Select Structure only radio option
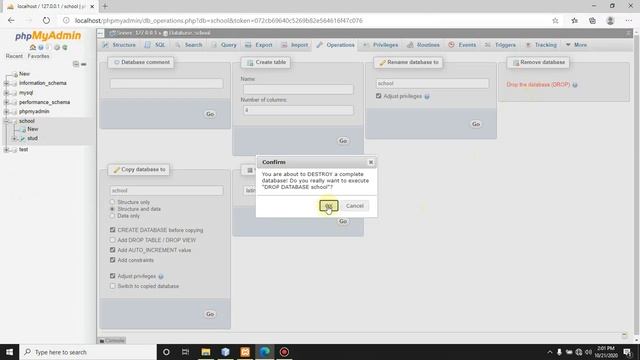The width and height of the screenshot is (640, 360). [x=112, y=202]
